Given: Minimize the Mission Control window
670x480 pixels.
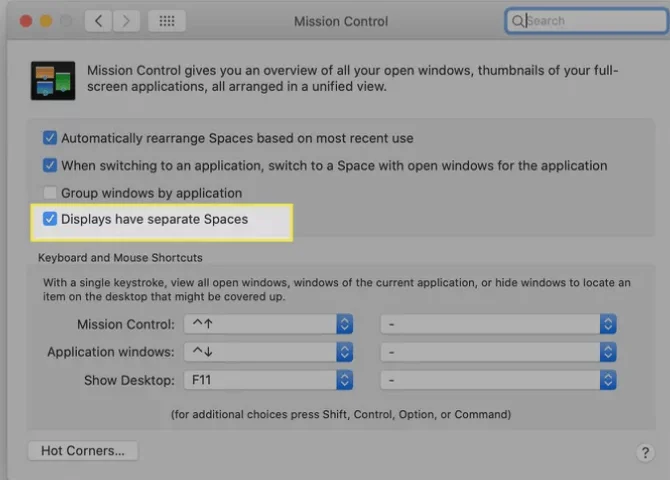Looking at the screenshot, I should [46, 21].
